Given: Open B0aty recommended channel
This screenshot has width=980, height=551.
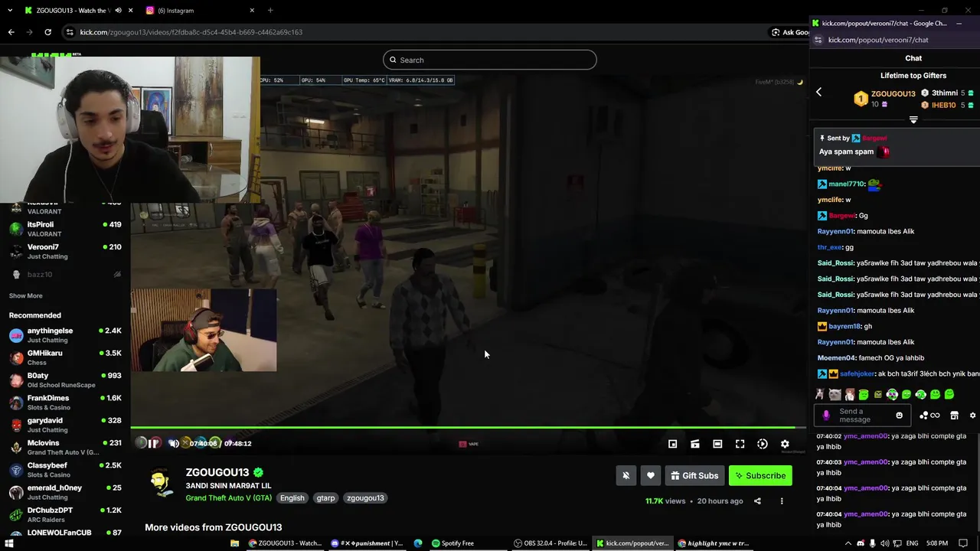Looking at the screenshot, I should 65,380.
